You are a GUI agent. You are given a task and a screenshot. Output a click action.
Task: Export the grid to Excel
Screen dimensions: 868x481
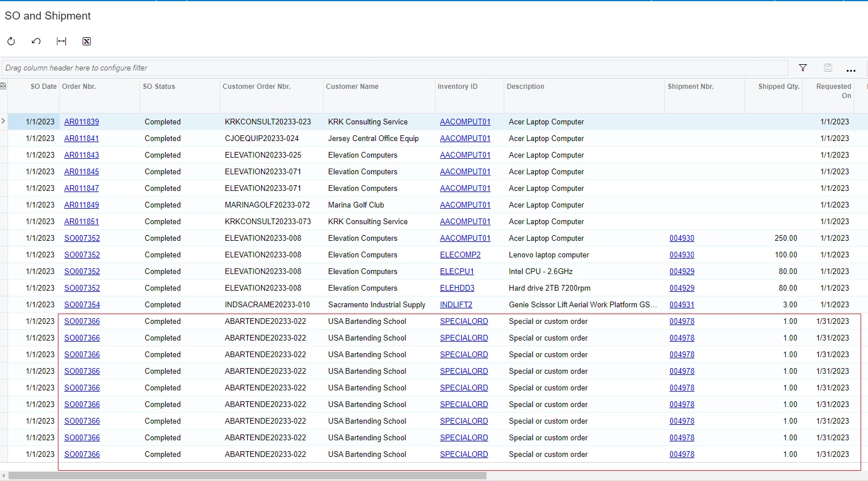(87, 41)
